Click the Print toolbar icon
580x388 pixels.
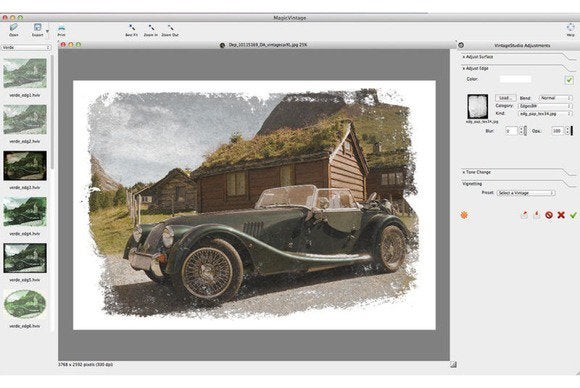pyautogui.click(x=61, y=30)
